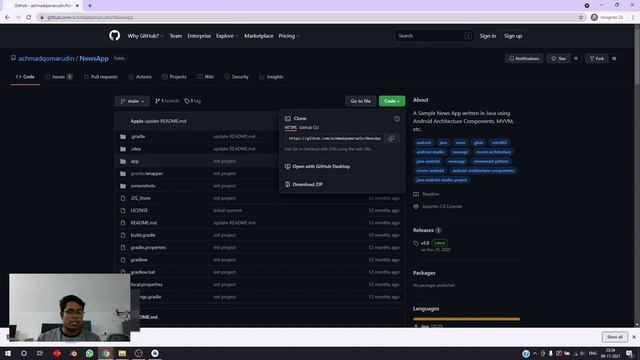Close the downloads bar with X
This screenshot has width=640, height=360.
click(634, 337)
